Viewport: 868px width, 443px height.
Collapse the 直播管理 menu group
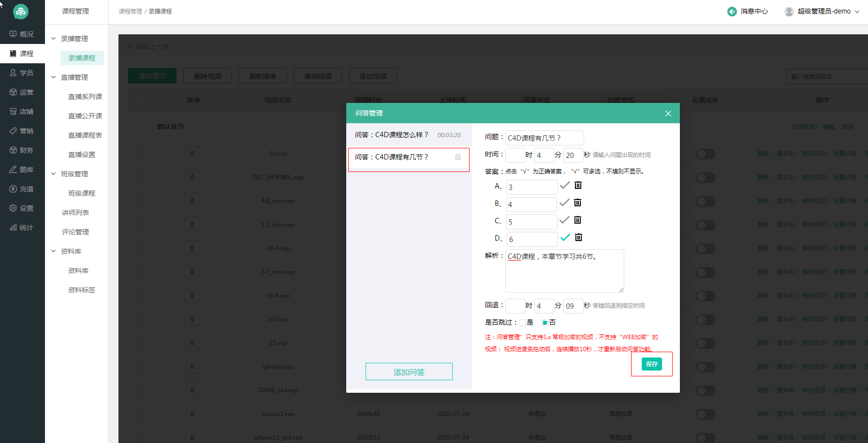point(54,77)
